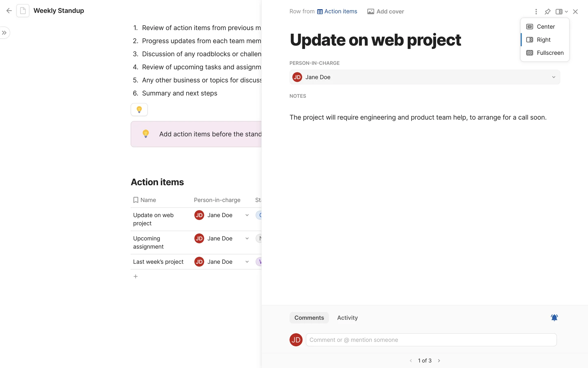Click the lightbulb icon button below the list

pos(139,109)
